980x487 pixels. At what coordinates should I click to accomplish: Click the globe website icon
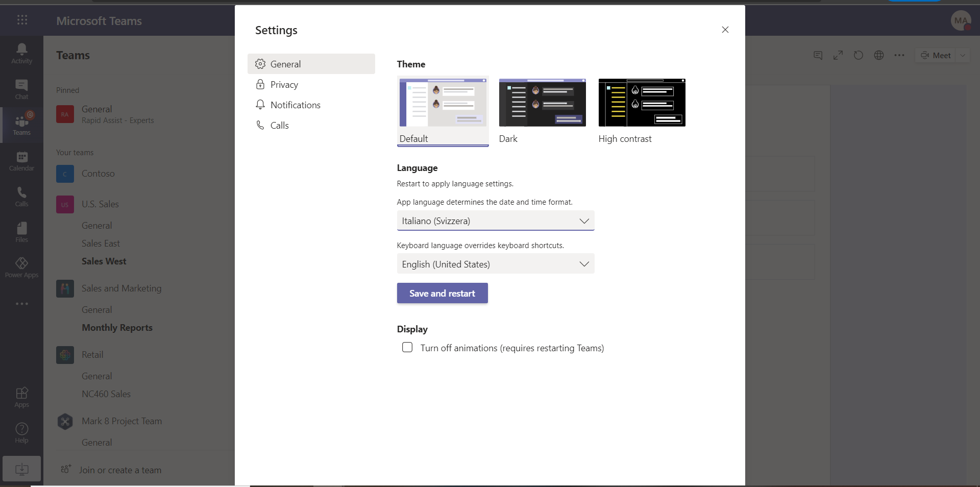coord(879,55)
